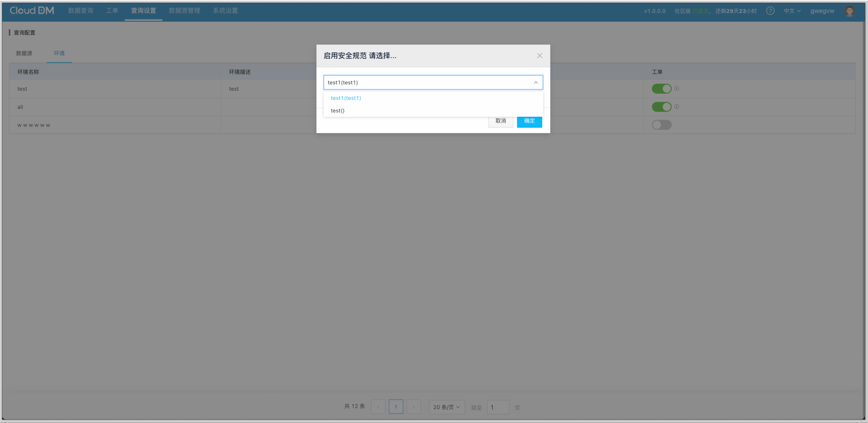This screenshot has height=423, width=868.
Task: Click info icon beside test row toggle
Action: tap(676, 88)
